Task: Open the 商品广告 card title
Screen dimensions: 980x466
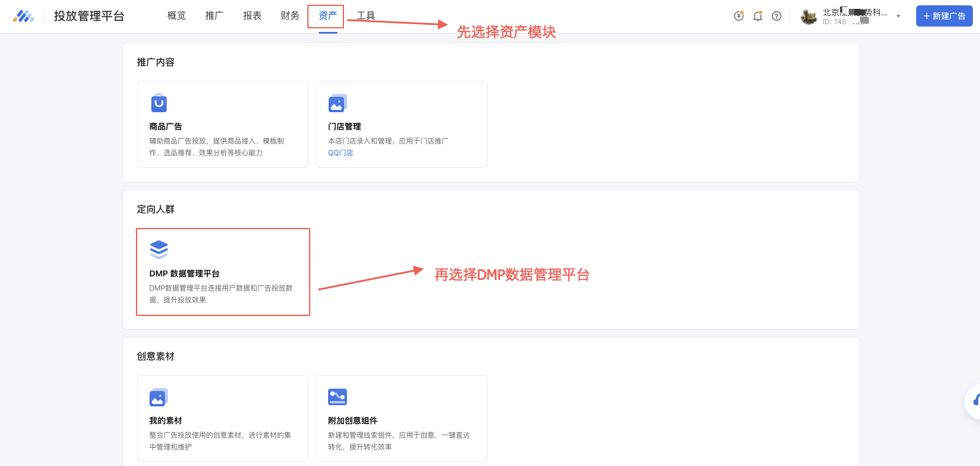Action: (x=166, y=126)
